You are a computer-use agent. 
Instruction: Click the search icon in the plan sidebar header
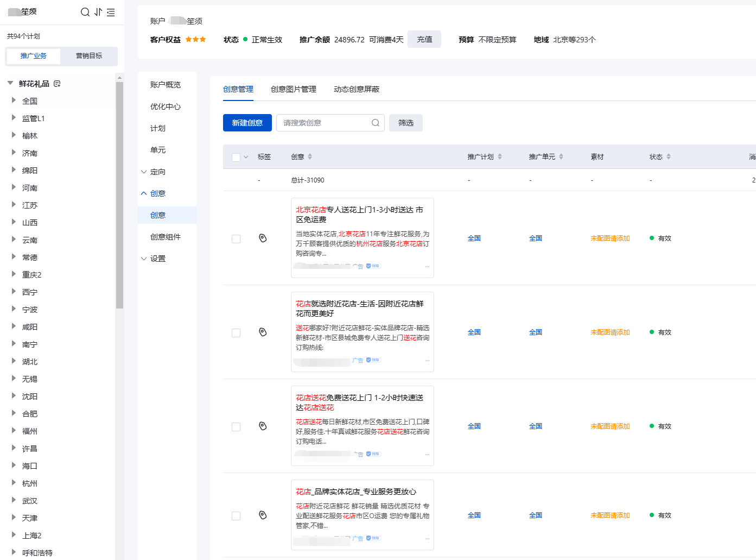coord(85,12)
